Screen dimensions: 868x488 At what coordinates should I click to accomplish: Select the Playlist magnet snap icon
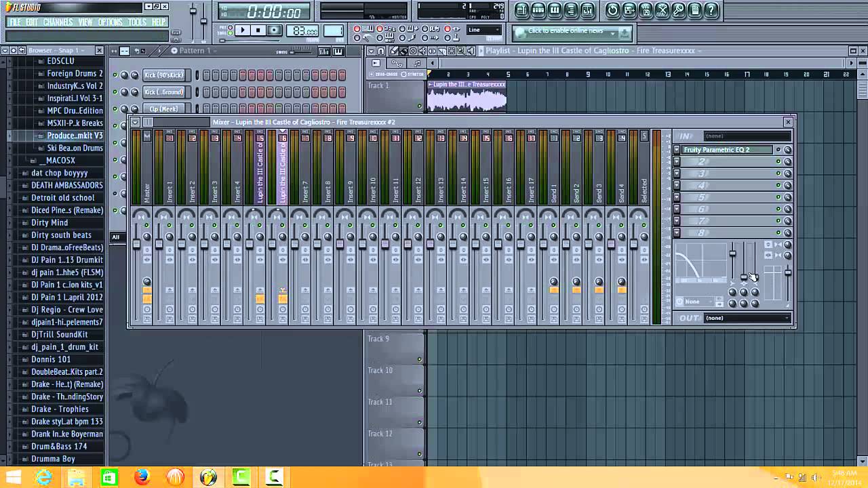click(381, 51)
